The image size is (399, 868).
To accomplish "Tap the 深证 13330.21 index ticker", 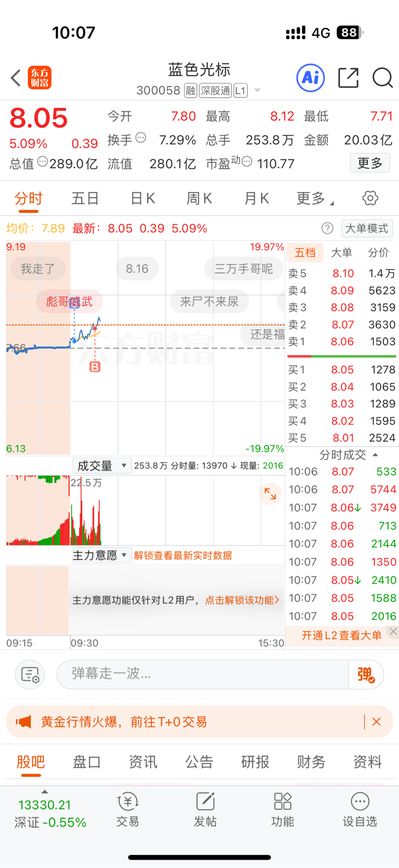I will (50, 813).
